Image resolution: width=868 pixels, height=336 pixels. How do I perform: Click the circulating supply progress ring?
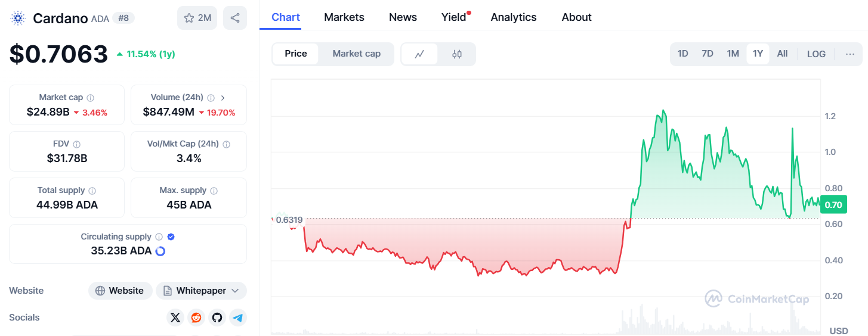pos(160,251)
